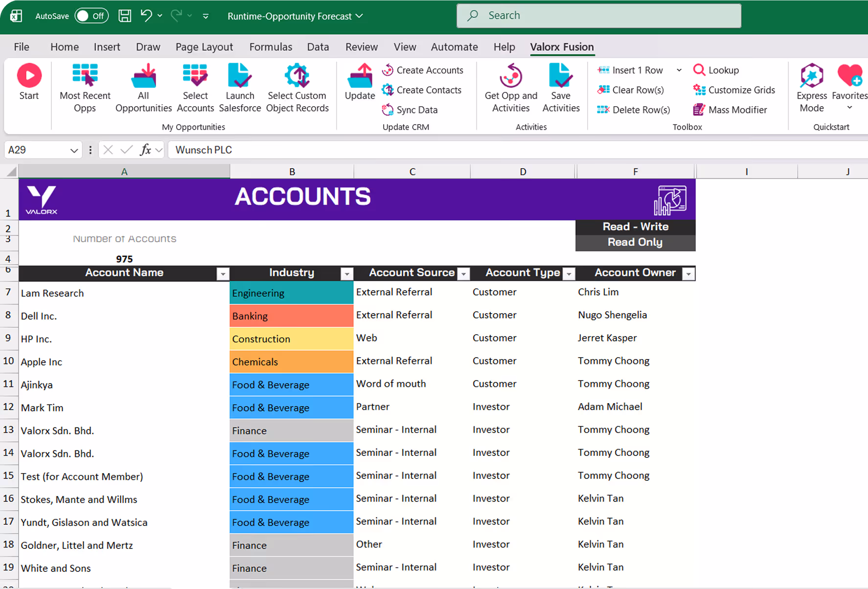Image resolution: width=868 pixels, height=589 pixels.
Task: Click Get Opp and Activities
Action: [511, 88]
